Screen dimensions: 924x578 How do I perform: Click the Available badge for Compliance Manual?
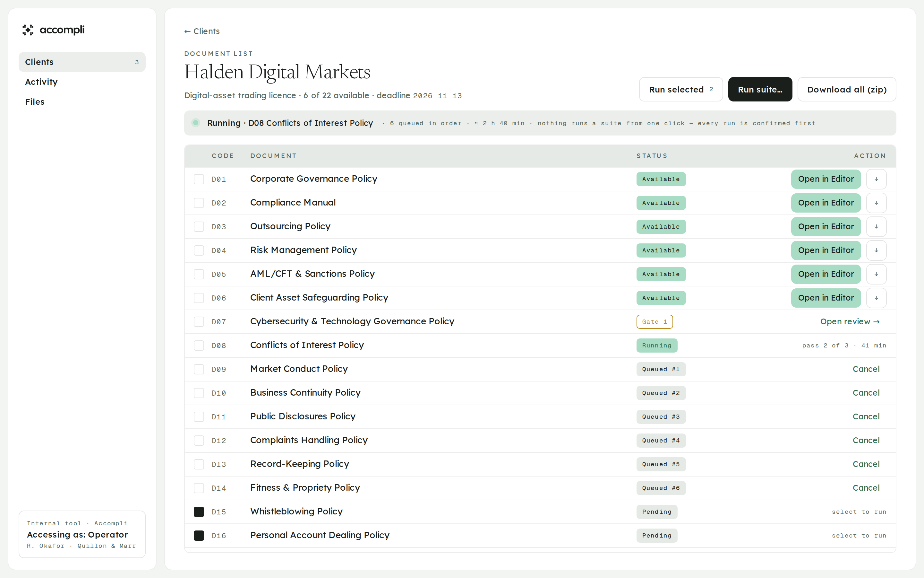click(661, 203)
